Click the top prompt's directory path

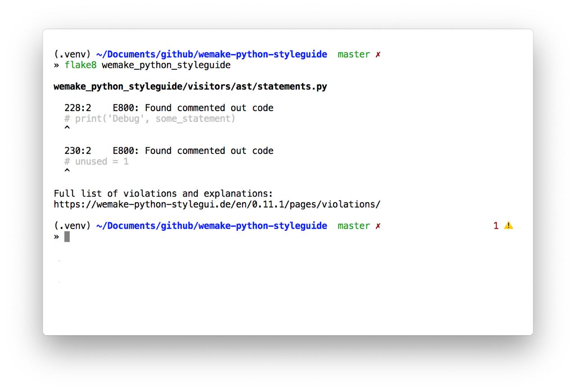[211, 54]
